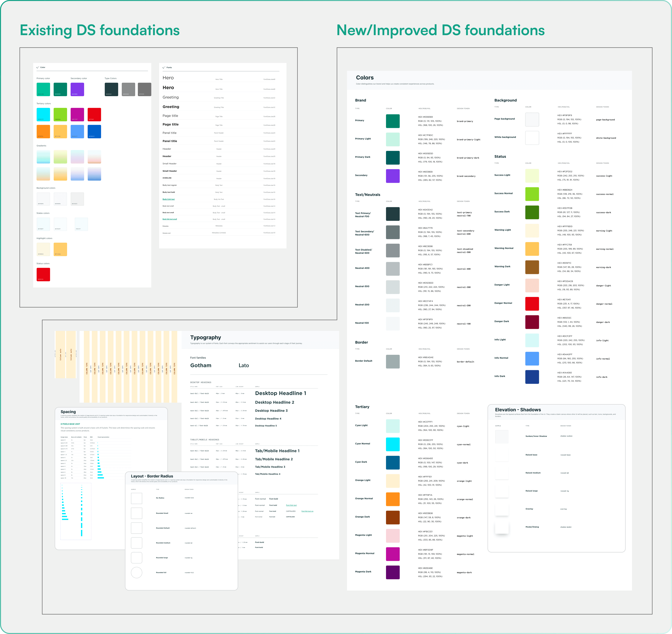Screen dimensions: 672x634
Task: Click the Warning Normal yellow swatch
Action: pyautogui.click(x=532, y=249)
